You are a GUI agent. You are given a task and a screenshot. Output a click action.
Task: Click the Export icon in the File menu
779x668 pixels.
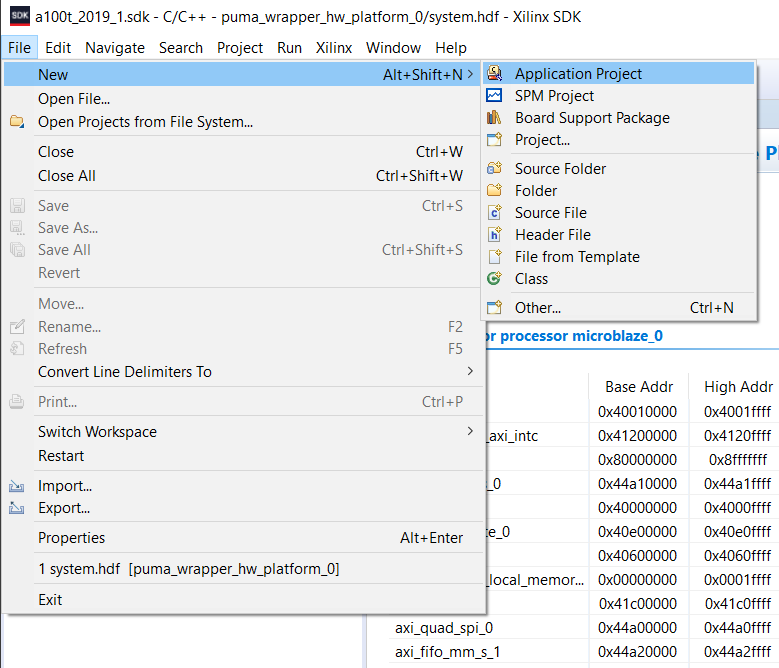pyautogui.click(x=16, y=508)
